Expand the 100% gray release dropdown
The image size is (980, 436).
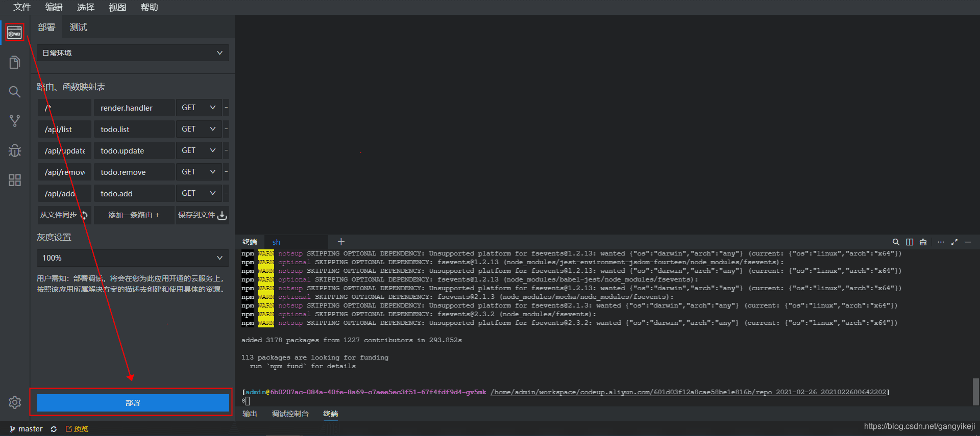click(133, 258)
